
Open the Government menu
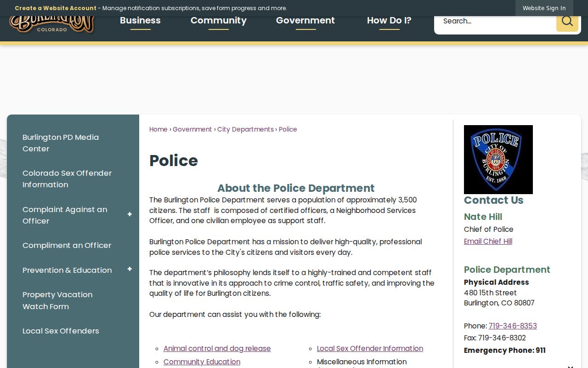pos(305,21)
